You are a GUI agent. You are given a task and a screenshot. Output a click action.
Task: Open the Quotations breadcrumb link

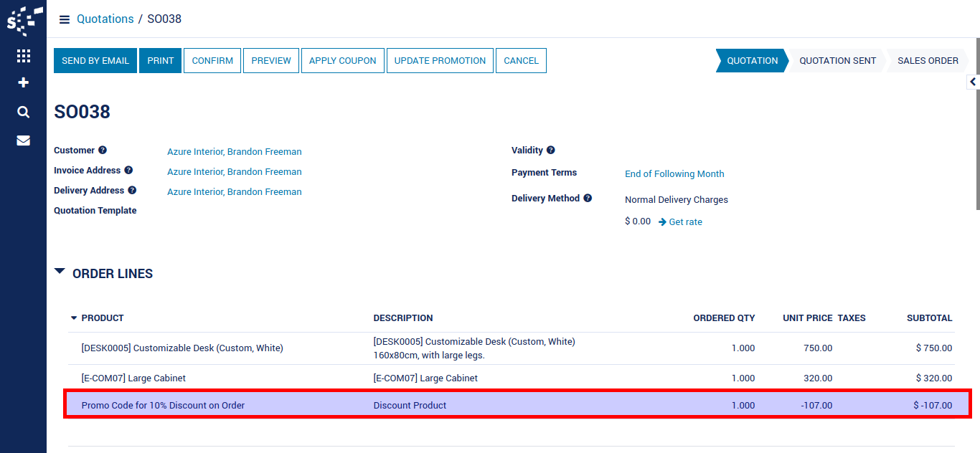point(105,19)
